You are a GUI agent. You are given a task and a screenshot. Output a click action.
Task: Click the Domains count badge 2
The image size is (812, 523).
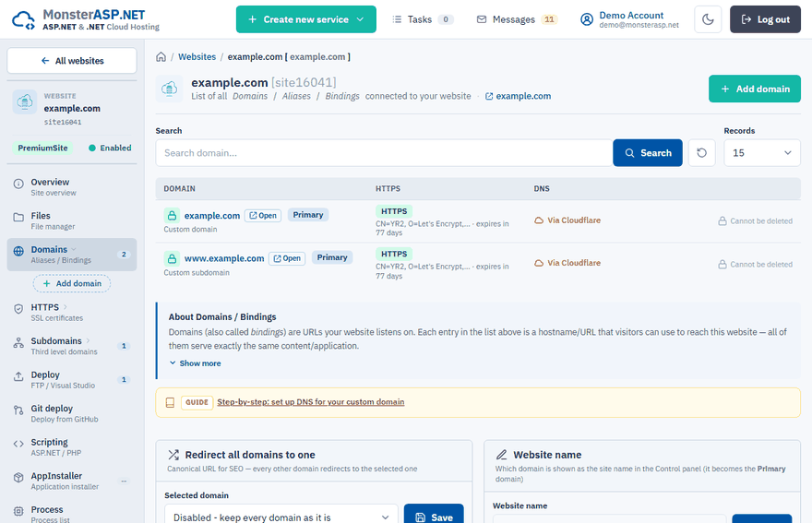click(124, 255)
